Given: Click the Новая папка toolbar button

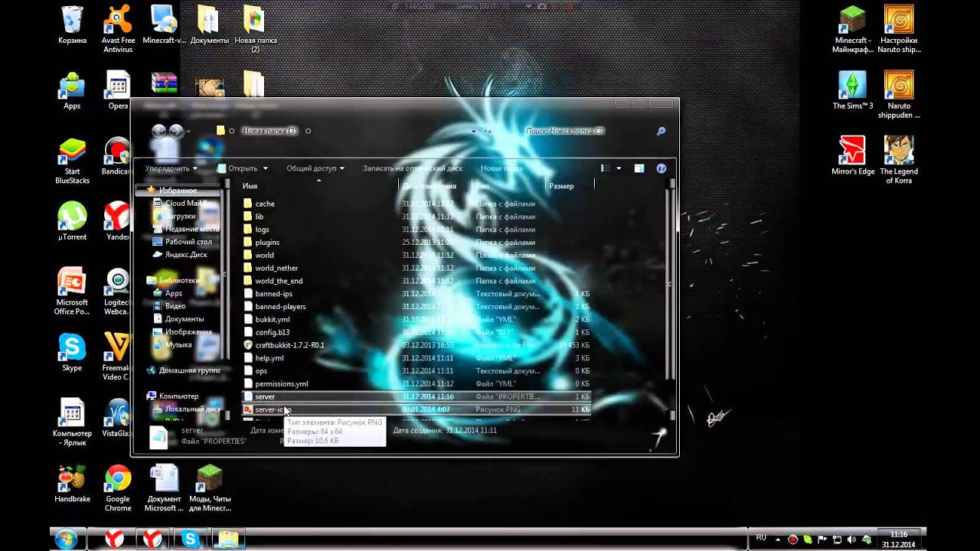Looking at the screenshot, I should [501, 168].
